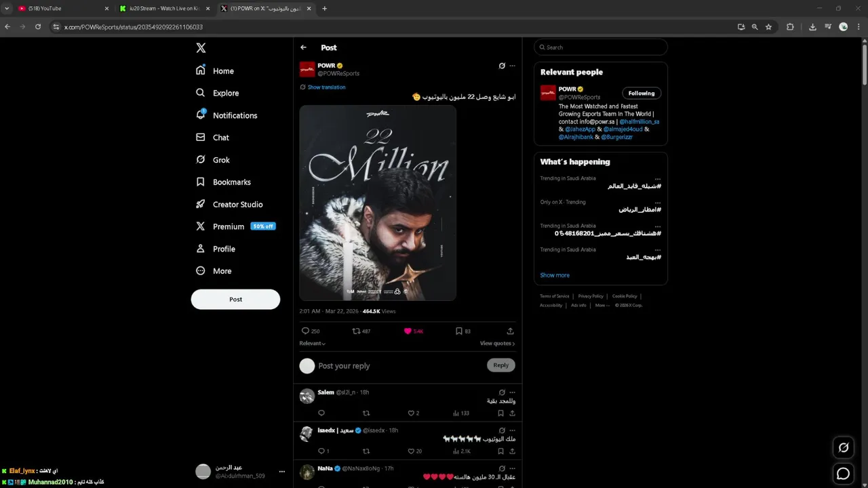
Task: Open Home from sidebar
Action: point(215,70)
